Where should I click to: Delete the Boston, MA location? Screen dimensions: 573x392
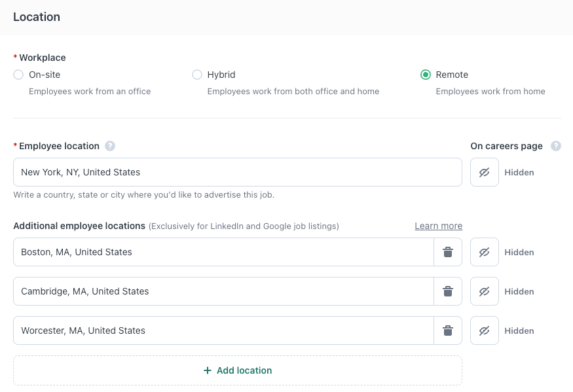click(x=448, y=252)
